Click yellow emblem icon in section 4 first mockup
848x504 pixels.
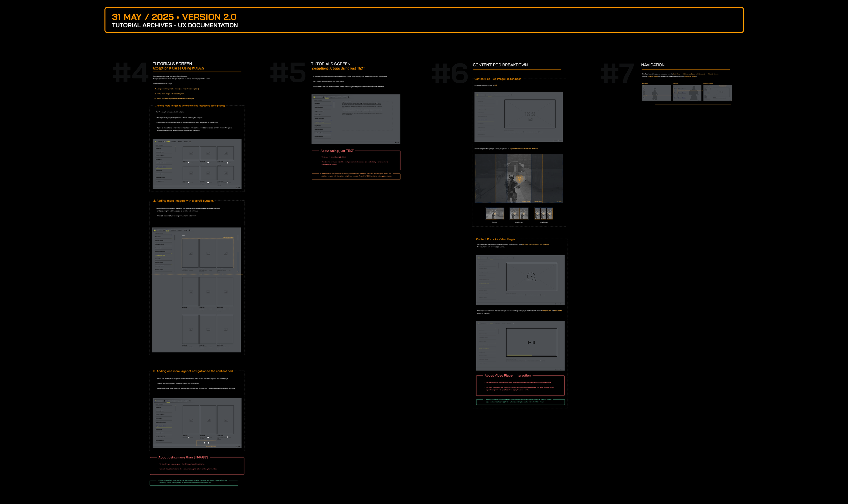156,142
